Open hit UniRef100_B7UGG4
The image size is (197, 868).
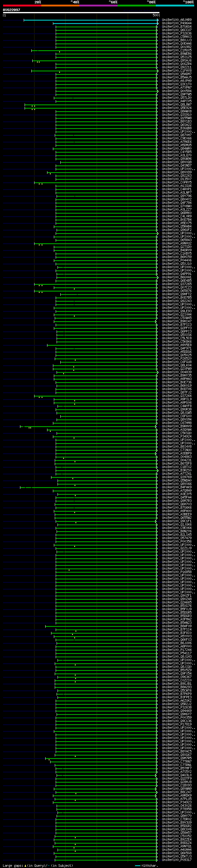click(x=177, y=26)
